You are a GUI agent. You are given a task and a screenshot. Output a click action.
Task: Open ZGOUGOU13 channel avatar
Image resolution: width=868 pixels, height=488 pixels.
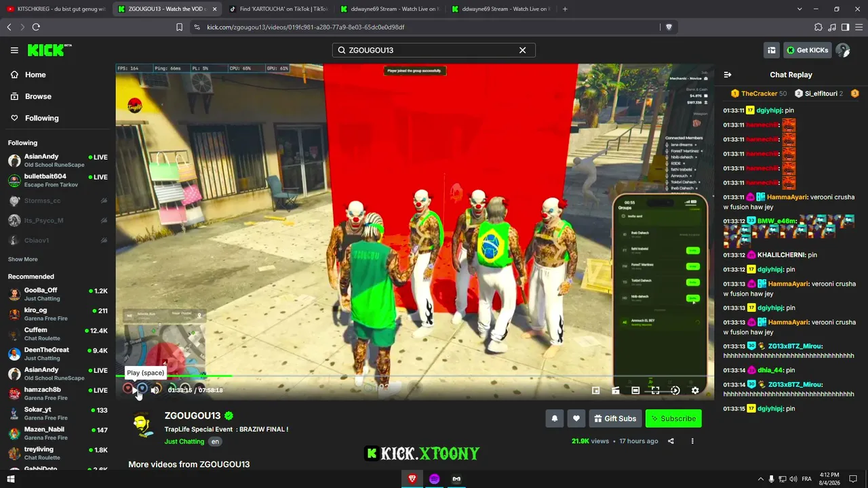pos(142,424)
